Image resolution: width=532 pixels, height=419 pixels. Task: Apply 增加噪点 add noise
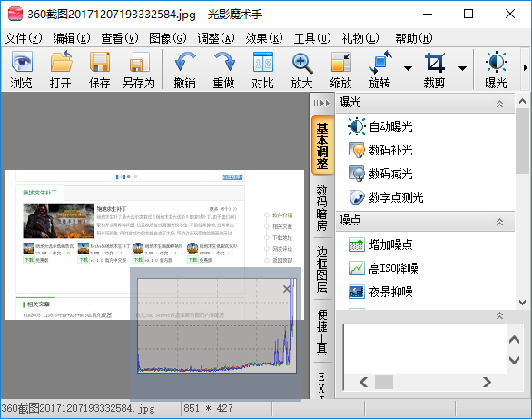380,244
